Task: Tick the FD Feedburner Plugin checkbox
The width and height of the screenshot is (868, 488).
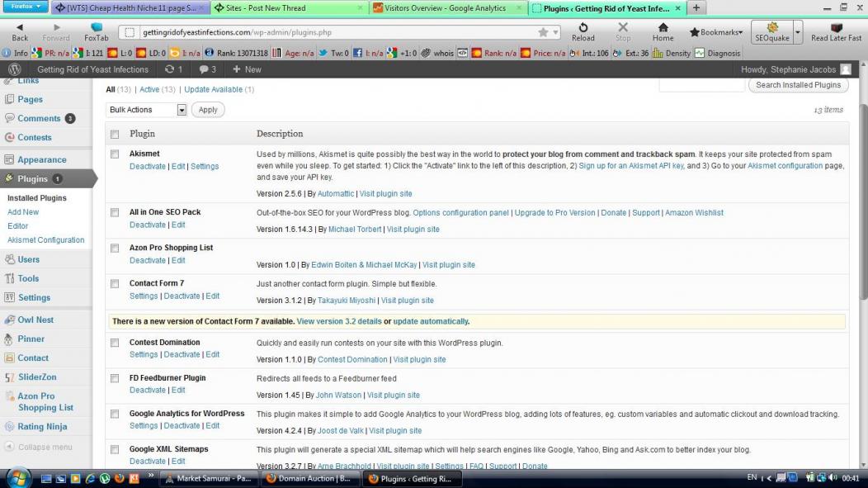Action: click(x=115, y=378)
